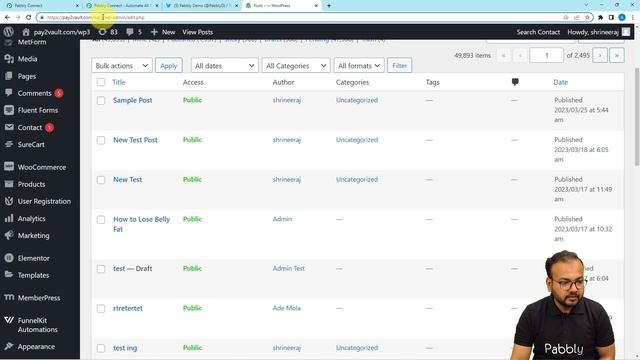Open the WordPress logo menu
The height and width of the screenshot is (360, 640).
click(9, 32)
